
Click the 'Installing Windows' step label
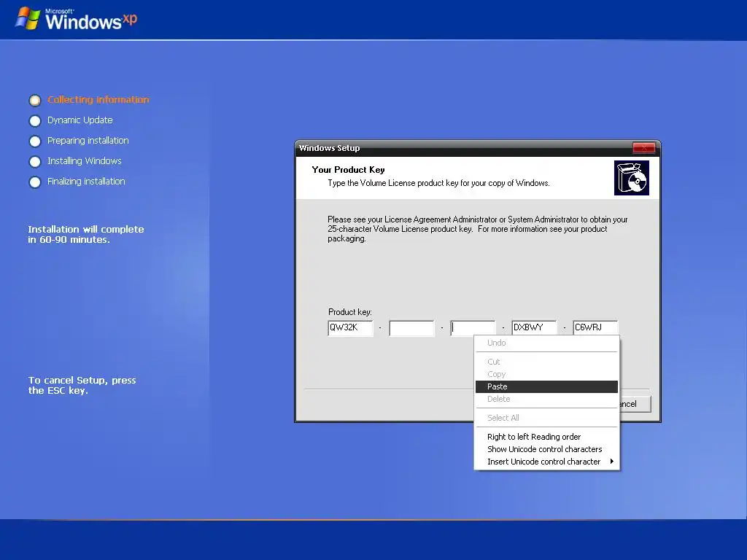click(x=85, y=161)
